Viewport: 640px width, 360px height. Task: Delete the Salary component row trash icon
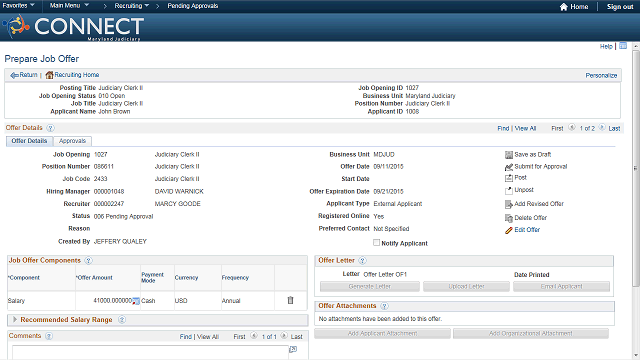coord(290,300)
